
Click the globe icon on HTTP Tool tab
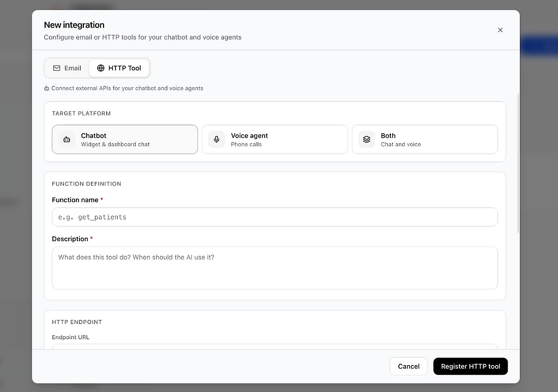(x=101, y=68)
